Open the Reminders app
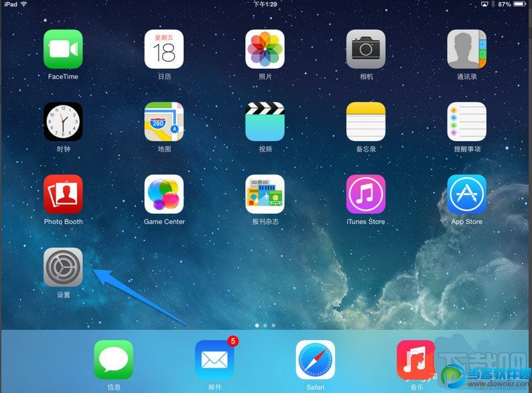The width and height of the screenshot is (532, 393). [x=467, y=122]
